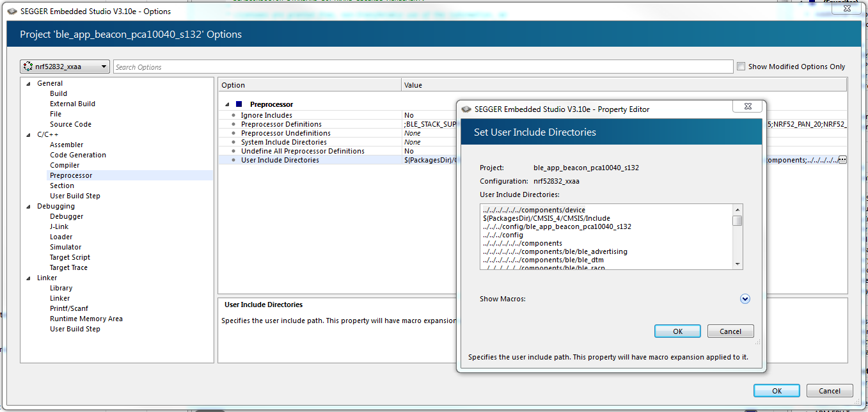868x412 pixels.
Task: Select Simulator tree item
Action: tap(66, 247)
